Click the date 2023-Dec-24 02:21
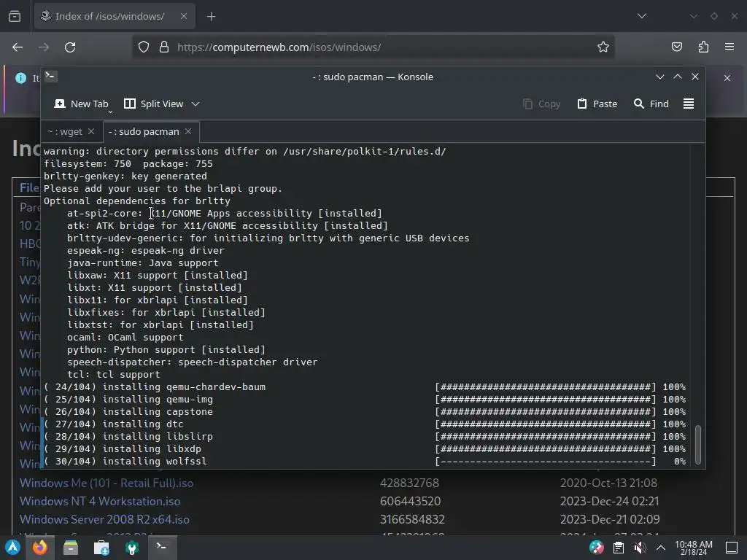The height and width of the screenshot is (560, 747). click(x=609, y=502)
